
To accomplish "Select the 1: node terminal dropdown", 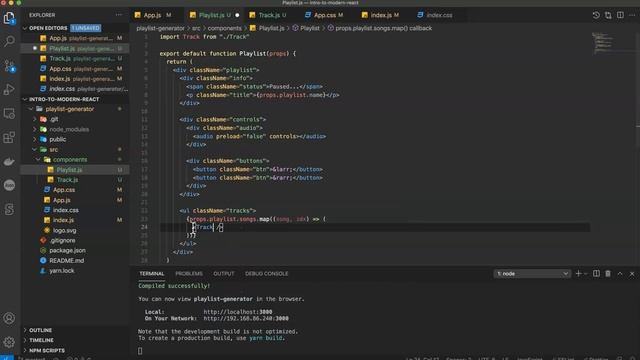I will [x=532, y=273].
